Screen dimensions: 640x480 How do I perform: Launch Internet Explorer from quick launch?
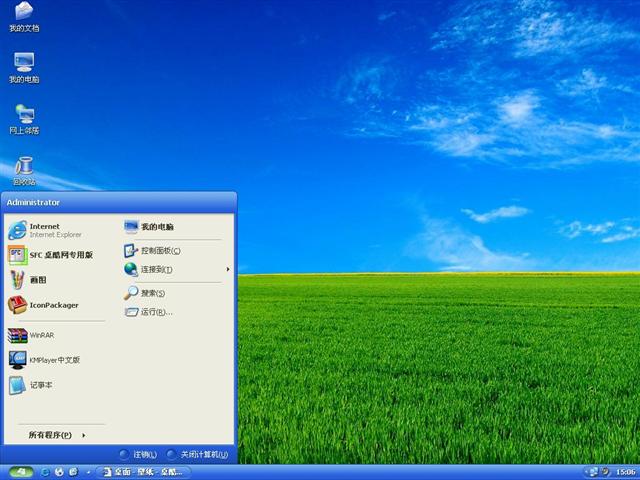(45, 472)
